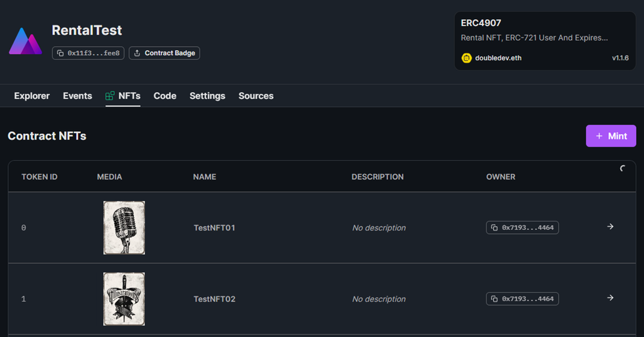Copy owner address for TestNFT02

pos(522,299)
